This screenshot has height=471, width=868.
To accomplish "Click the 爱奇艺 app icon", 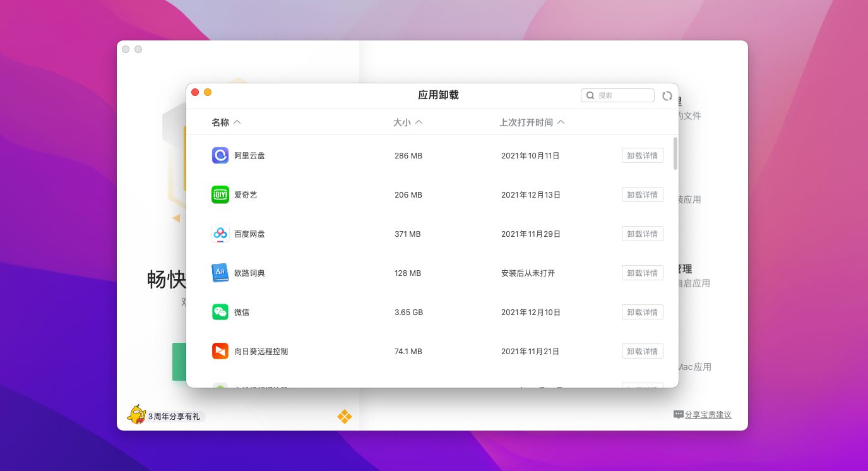I will 220,194.
